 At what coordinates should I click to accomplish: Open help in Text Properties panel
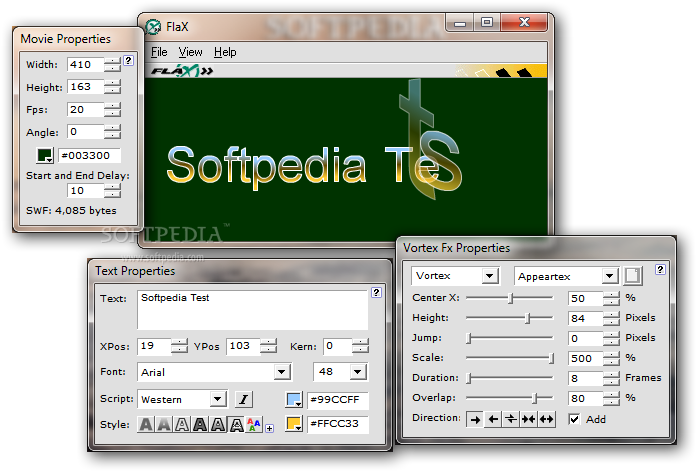pos(377,292)
